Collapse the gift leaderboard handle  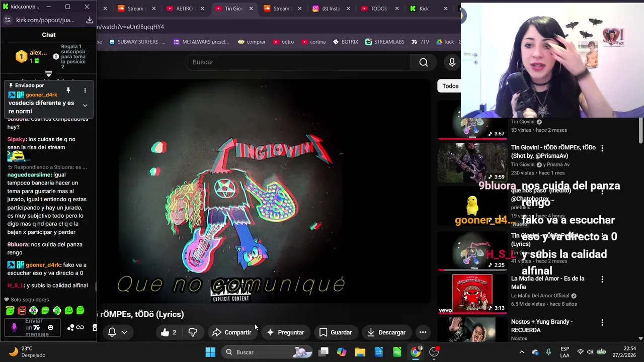coord(48,74)
